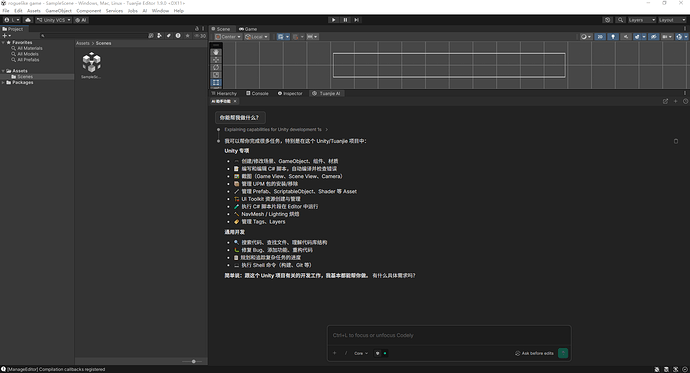Open the AI toolbar button
Viewport: 690px width, 373px height.
pyautogui.click(x=81, y=20)
